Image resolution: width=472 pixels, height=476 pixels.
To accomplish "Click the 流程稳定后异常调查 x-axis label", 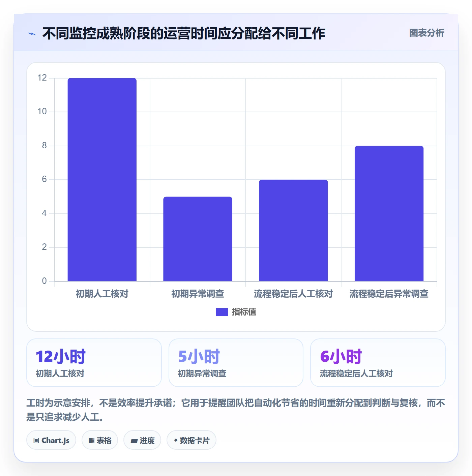I will tap(389, 294).
